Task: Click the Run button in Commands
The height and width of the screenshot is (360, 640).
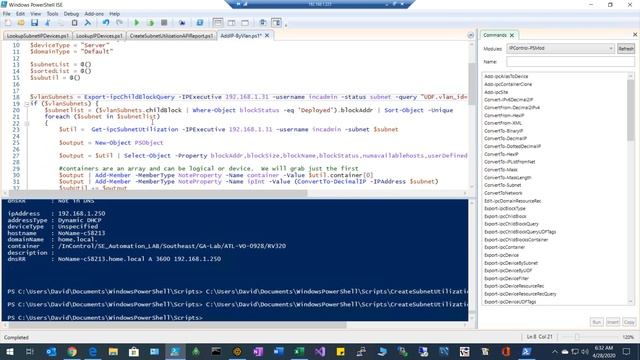Action: 596,322
